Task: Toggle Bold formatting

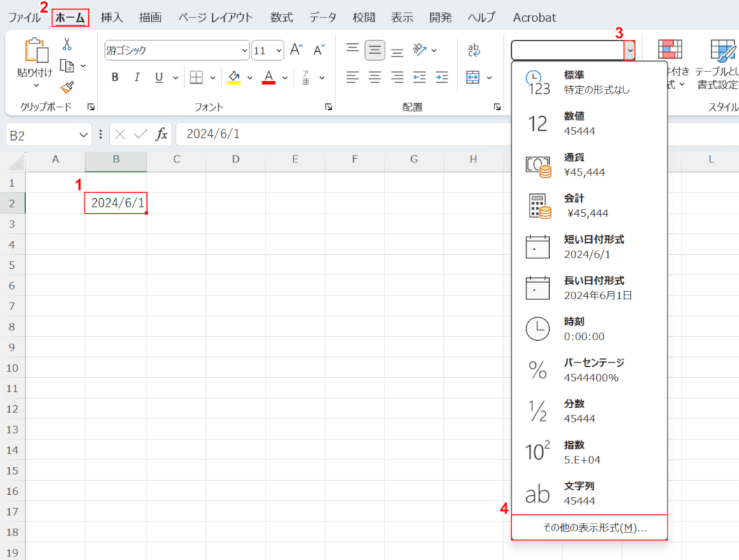Action: pyautogui.click(x=115, y=77)
